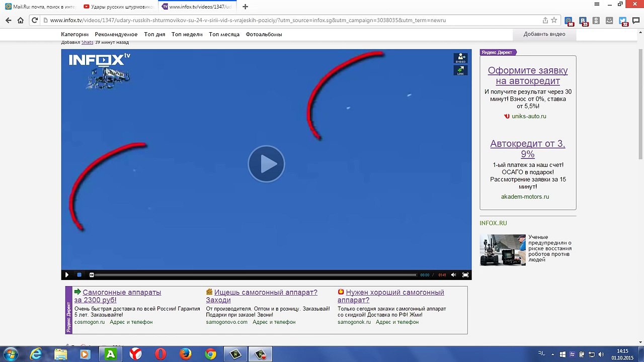Launch Yandex Browser from the taskbar
The height and width of the screenshot is (362, 644).
click(x=135, y=354)
